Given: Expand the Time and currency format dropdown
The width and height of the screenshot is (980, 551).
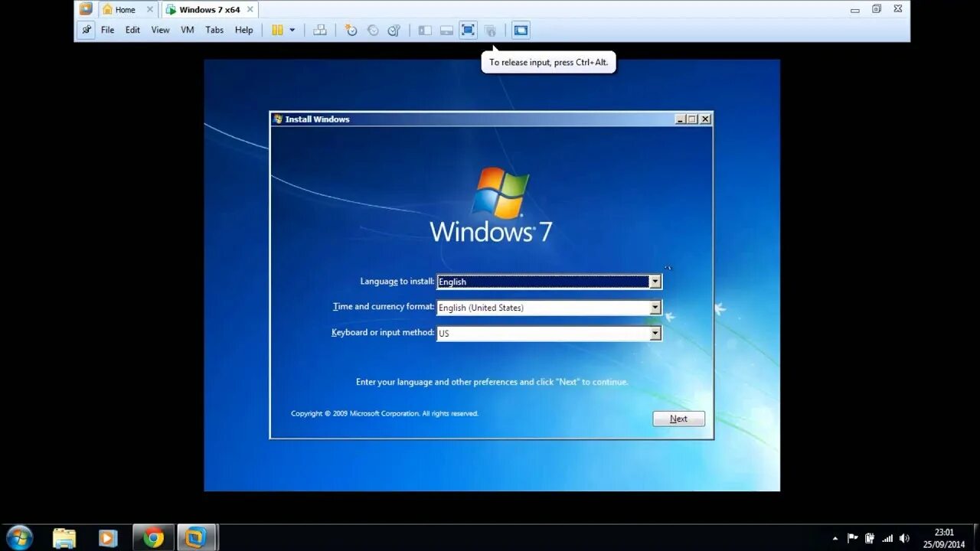Looking at the screenshot, I should pos(655,308).
